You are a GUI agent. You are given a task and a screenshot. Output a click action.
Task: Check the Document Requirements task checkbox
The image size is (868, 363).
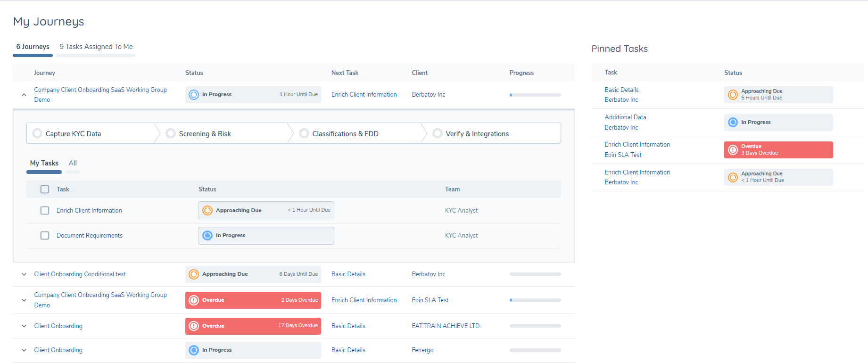45,235
